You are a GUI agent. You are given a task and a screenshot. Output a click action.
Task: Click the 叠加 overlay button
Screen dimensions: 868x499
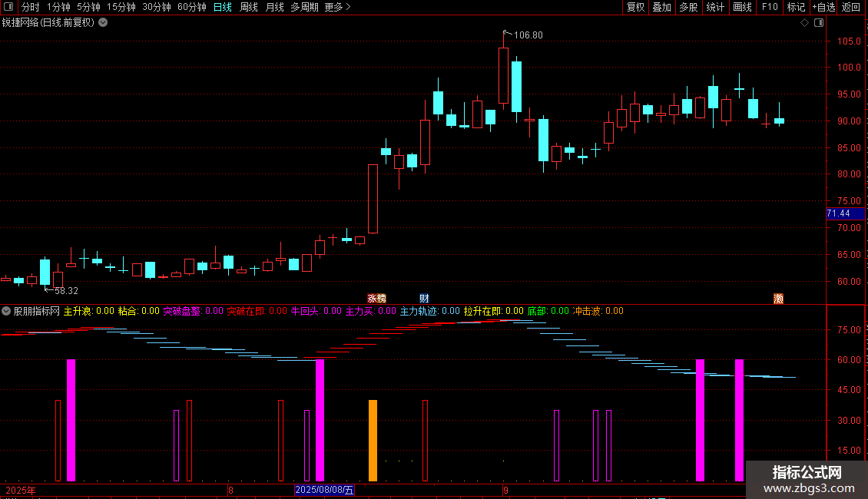(661, 7)
